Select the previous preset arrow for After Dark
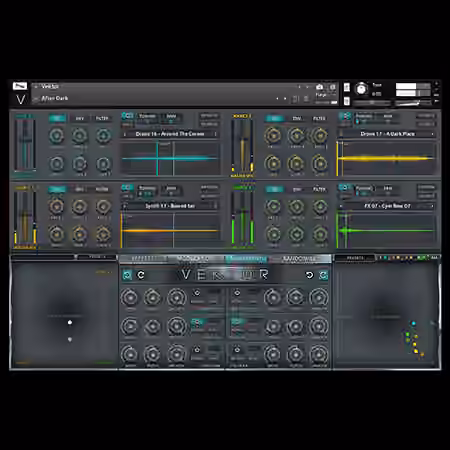 [x=277, y=99]
